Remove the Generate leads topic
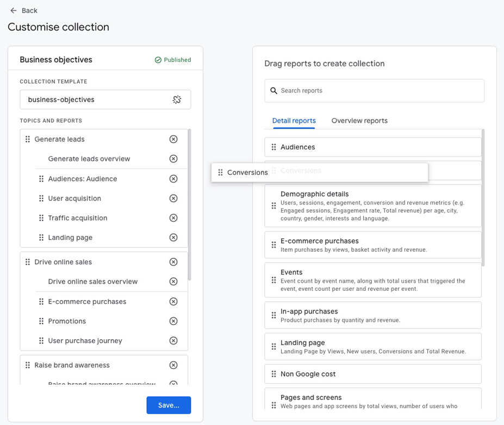The image size is (504, 425). 173,139
